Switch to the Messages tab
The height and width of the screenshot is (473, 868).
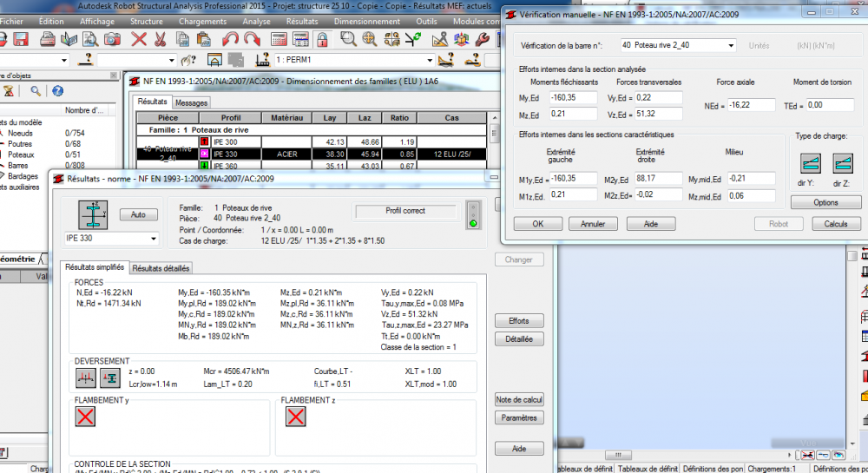click(x=191, y=103)
